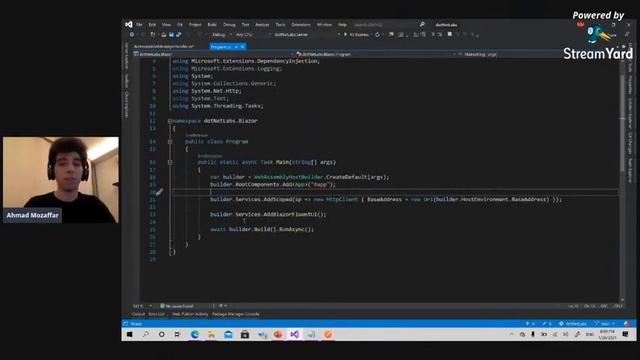
Task: Click the orange app icon on taskbar
Action: 328,334
